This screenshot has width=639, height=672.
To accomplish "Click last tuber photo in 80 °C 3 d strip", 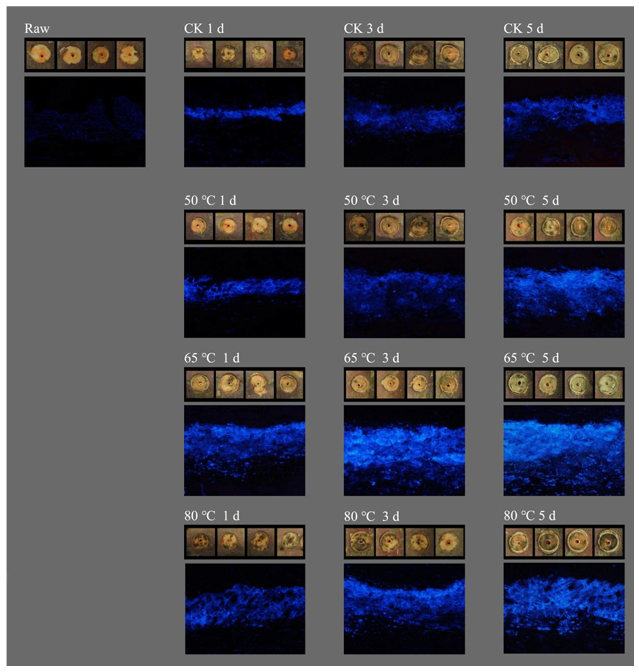I will pyautogui.click(x=450, y=542).
